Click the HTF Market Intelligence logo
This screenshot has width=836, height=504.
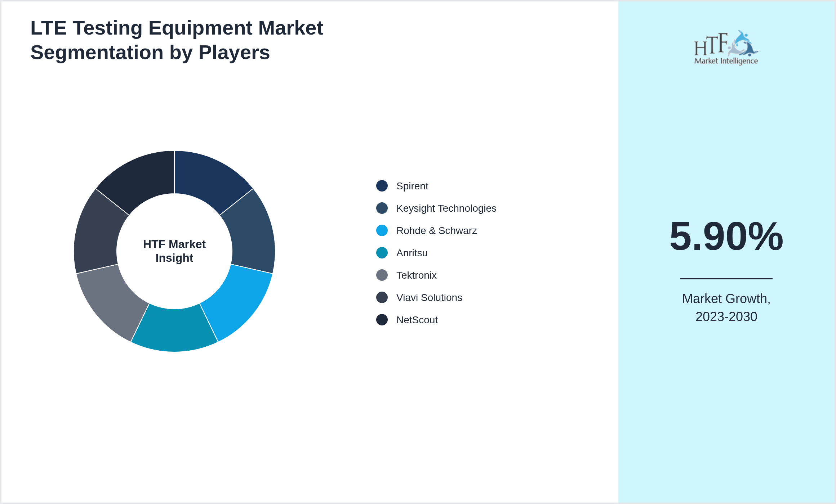pos(726,48)
